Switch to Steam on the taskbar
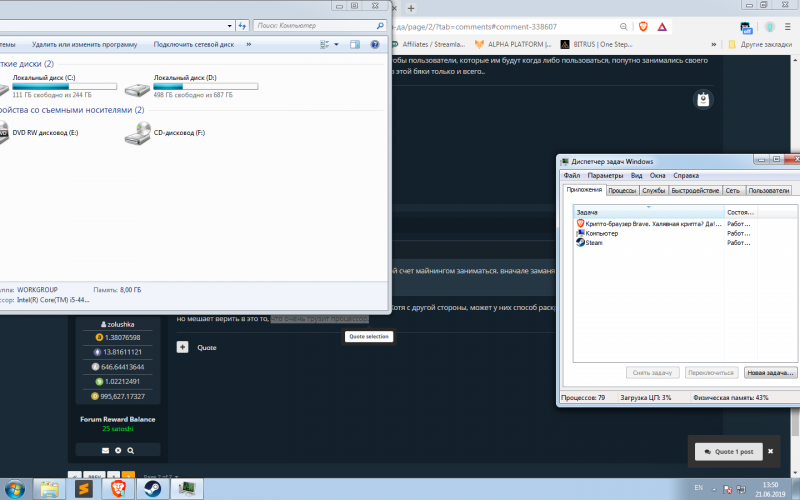 tap(152, 489)
